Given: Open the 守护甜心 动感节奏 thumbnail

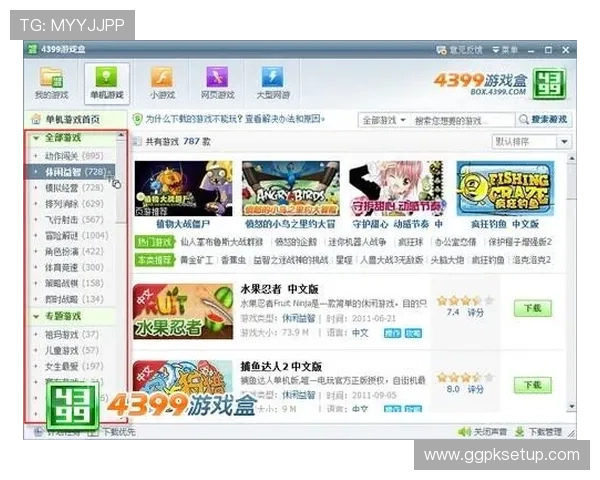Looking at the screenshot, I should [x=397, y=189].
